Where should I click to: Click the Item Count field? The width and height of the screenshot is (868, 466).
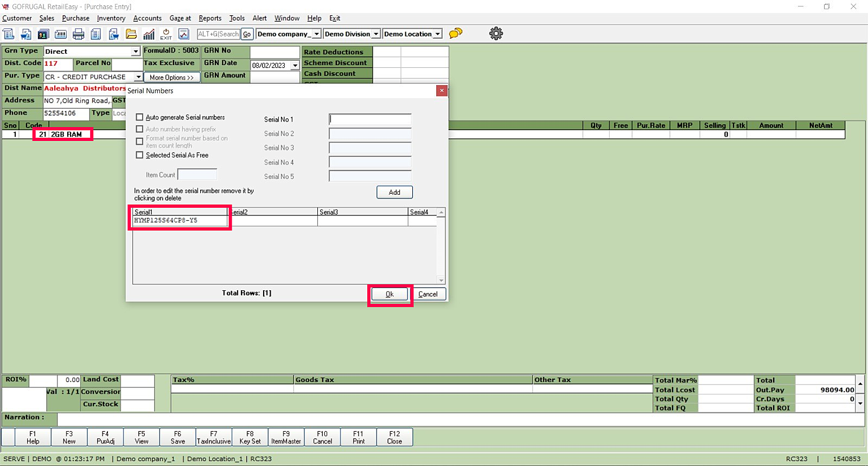[x=197, y=175]
